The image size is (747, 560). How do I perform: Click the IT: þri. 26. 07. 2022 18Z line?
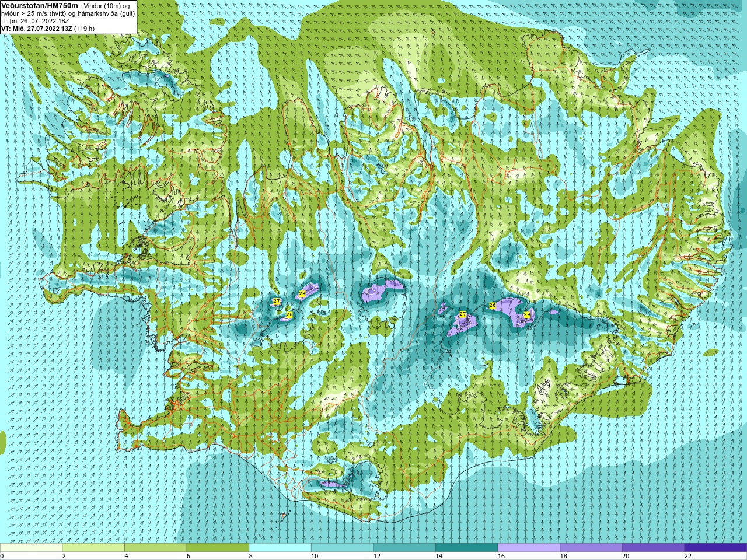click(36, 21)
